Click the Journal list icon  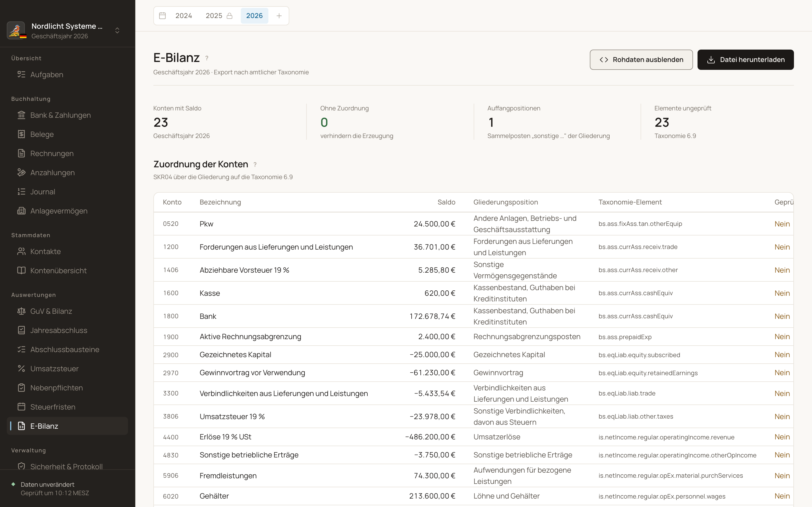pyautogui.click(x=21, y=192)
